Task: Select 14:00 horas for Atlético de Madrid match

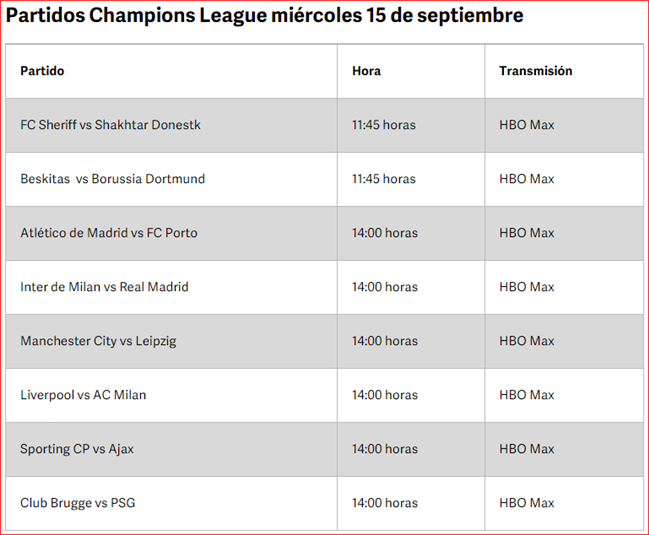Action: pyautogui.click(x=385, y=233)
